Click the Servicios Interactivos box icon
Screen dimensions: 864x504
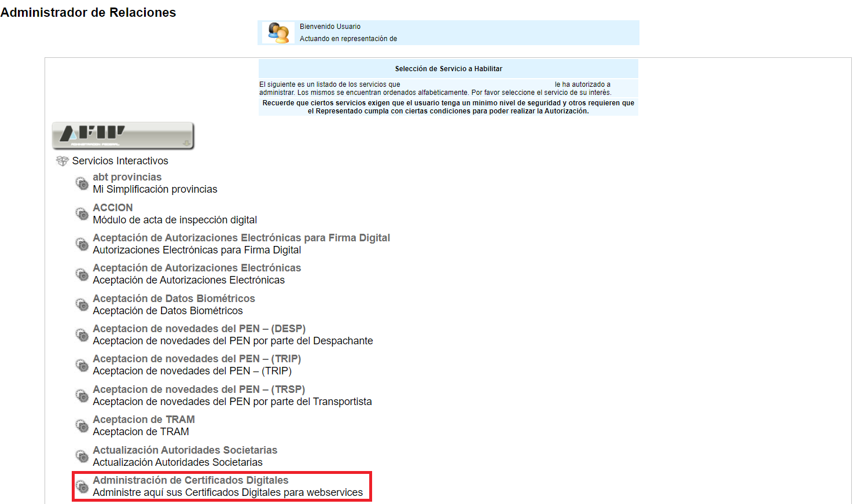click(x=62, y=161)
